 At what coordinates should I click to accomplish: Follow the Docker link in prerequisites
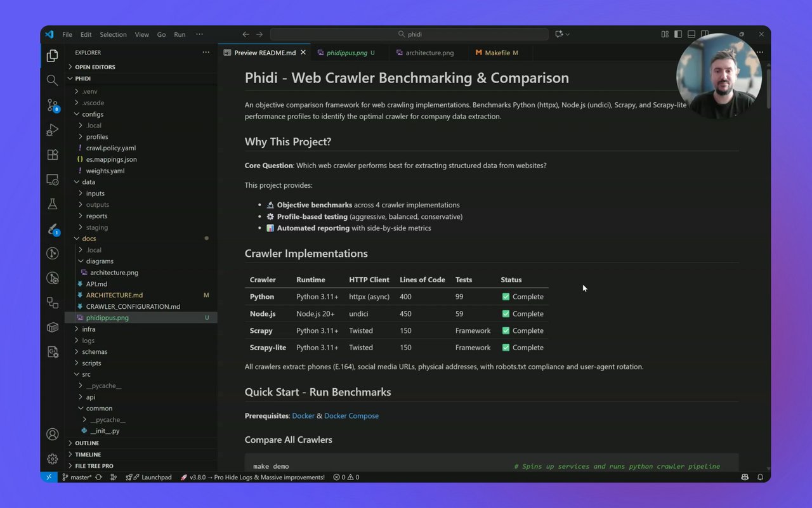tap(303, 416)
